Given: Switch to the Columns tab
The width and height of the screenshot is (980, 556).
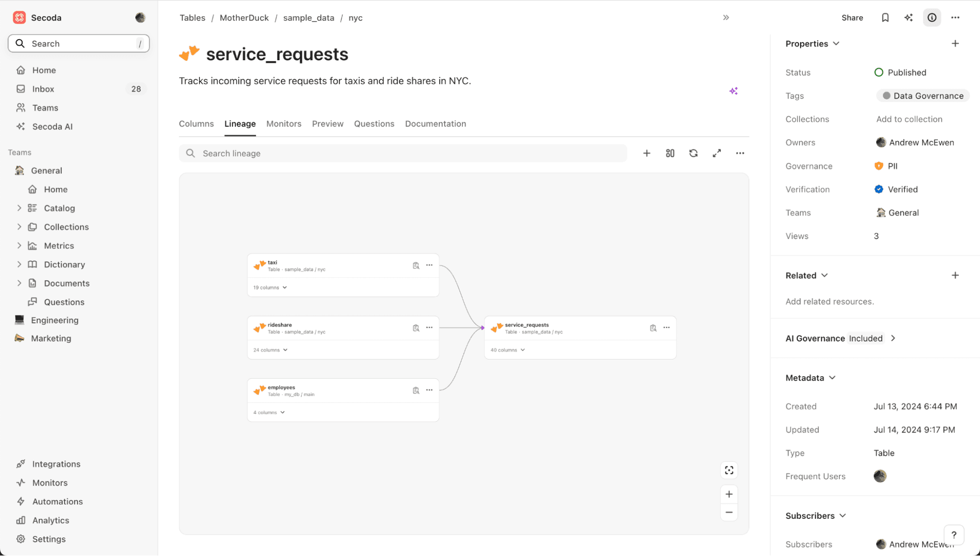Looking at the screenshot, I should (x=196, y=124).
